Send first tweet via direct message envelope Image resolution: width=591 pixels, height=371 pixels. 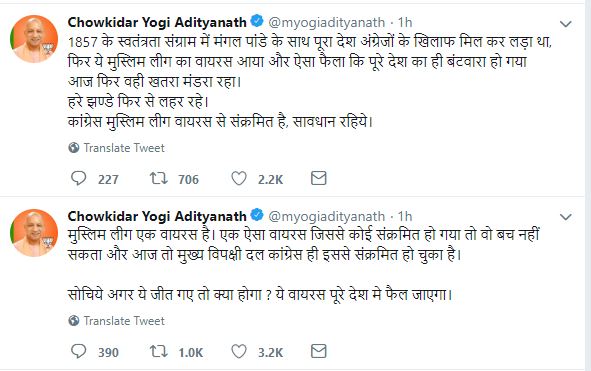coord(318,178)
